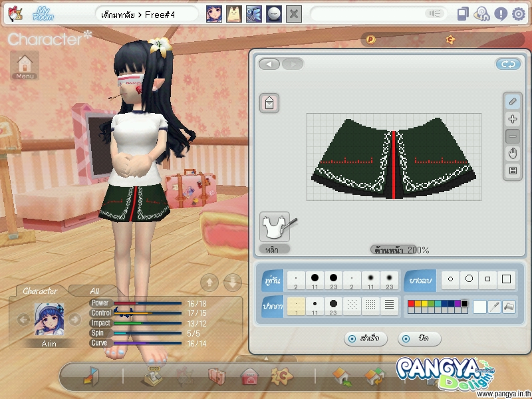
Task: Click the Arin character portrait
Action: 49,319
